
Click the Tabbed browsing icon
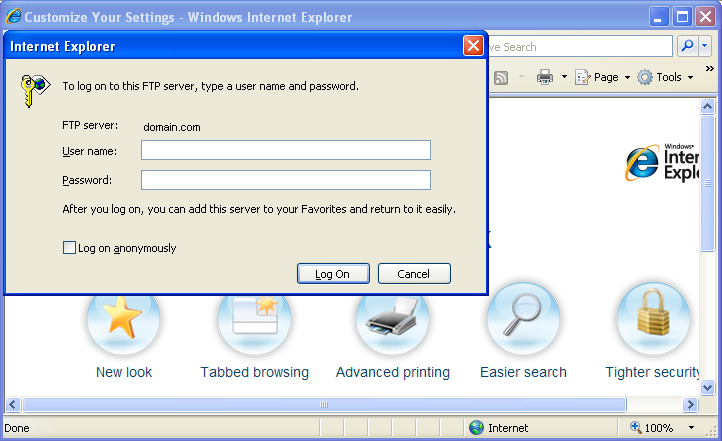tap(255, 319)
